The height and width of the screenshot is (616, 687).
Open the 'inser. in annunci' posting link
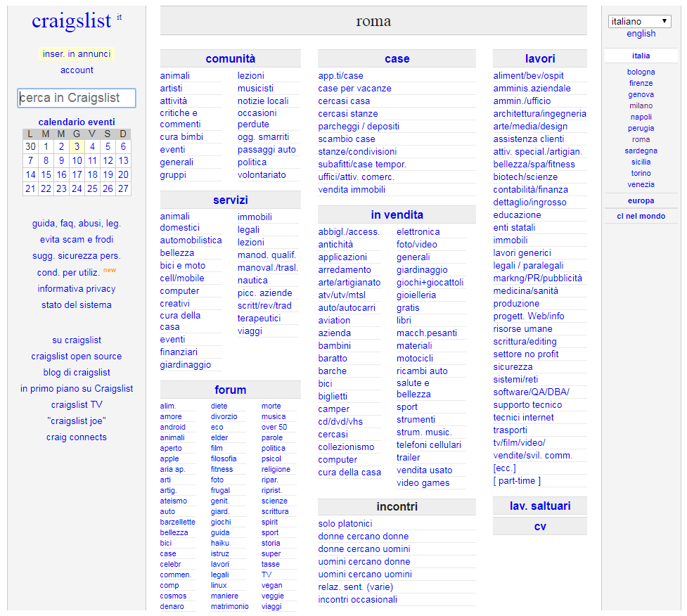coord(77,54)
